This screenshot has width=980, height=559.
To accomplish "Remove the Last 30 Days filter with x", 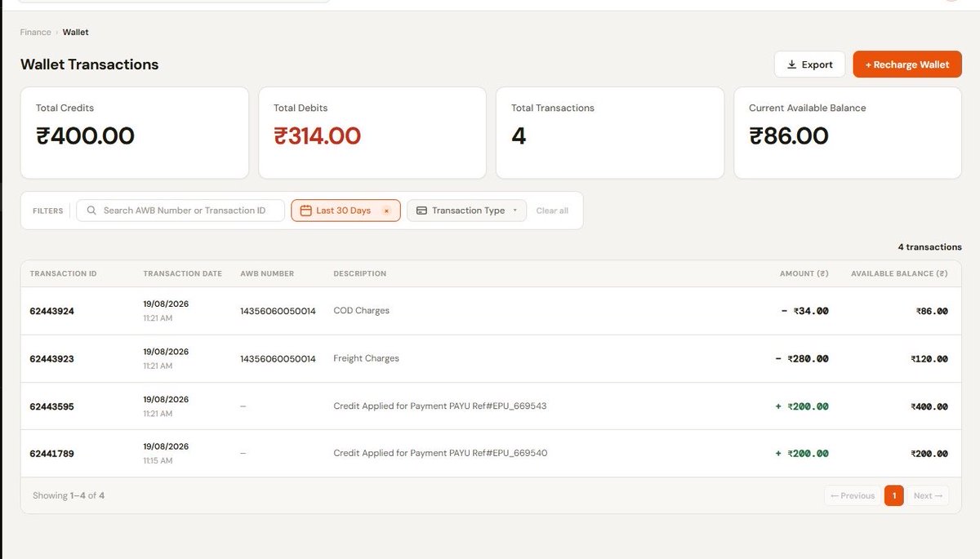I will click(x=386, y=211).
